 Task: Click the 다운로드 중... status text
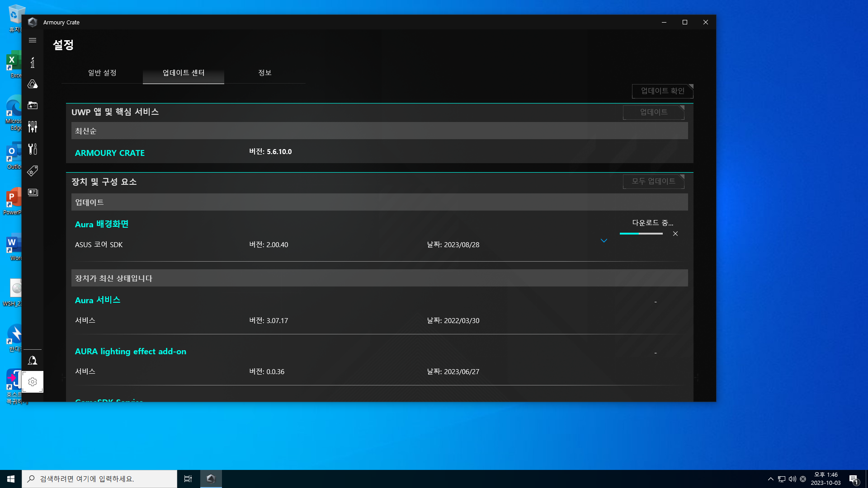click(653, 223)
